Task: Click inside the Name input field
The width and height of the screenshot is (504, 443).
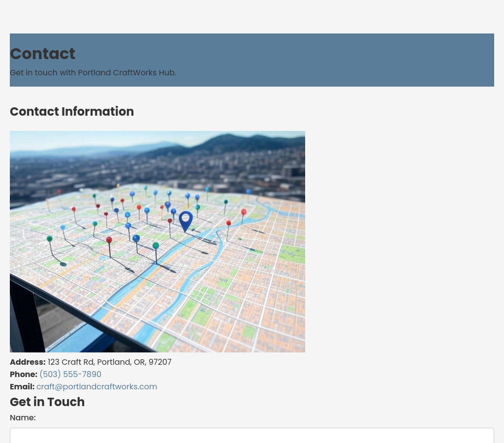Action: [x=252, y=437]
